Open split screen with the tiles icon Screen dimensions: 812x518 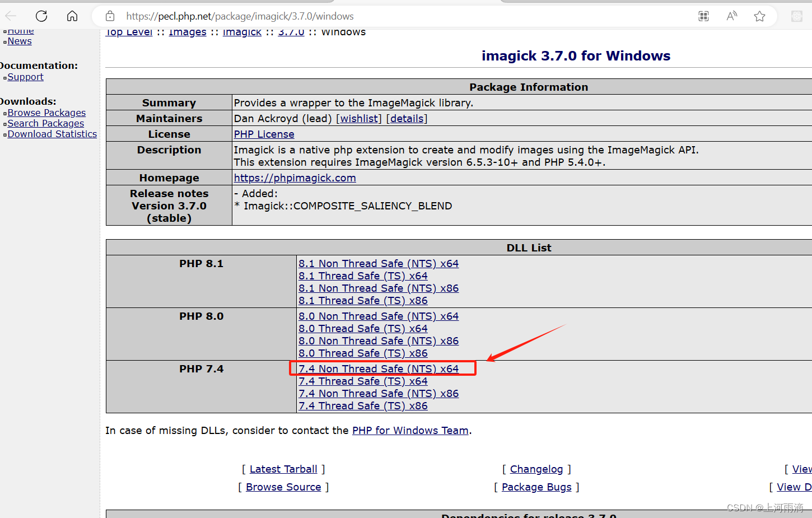pos(703,16)
